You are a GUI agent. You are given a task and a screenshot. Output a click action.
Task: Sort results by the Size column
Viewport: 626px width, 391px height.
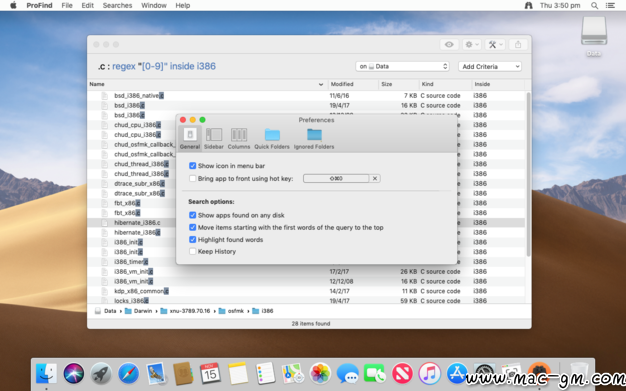pyautogui.click(x=398, y=84)
